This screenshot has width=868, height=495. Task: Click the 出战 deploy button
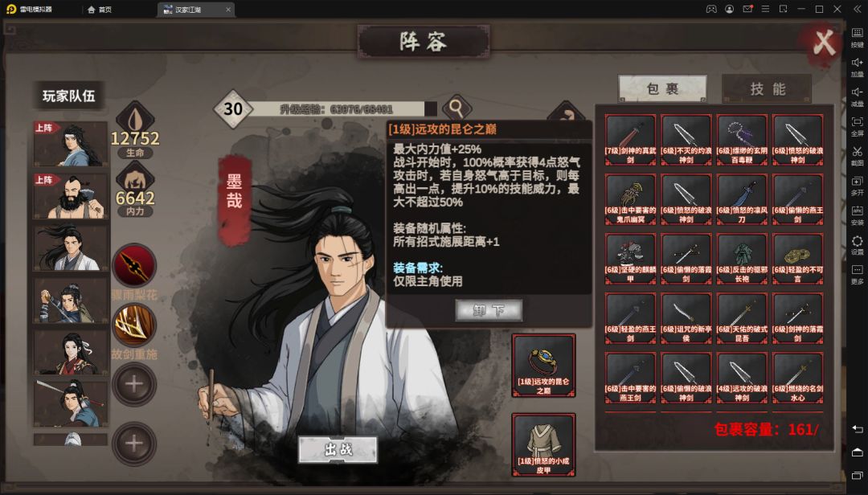[338, 449]
